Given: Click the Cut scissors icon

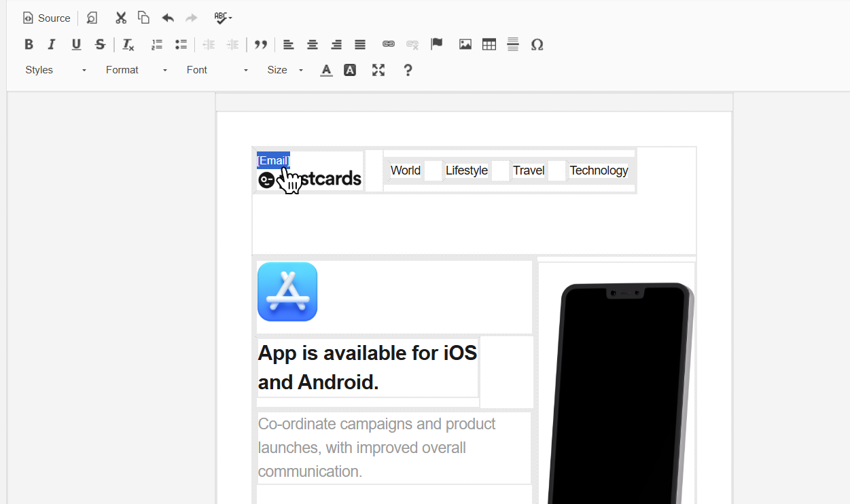Looking at the screenshot, I should 121,18.
